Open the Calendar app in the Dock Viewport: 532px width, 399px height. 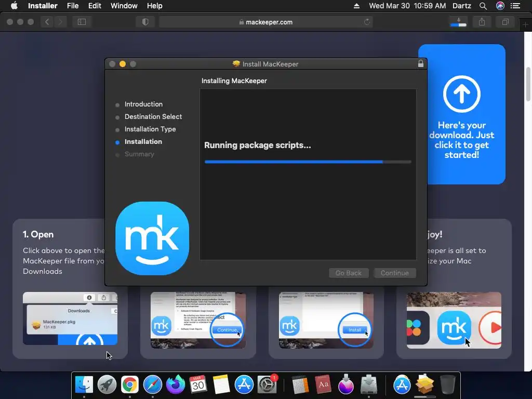click(198, 385)
